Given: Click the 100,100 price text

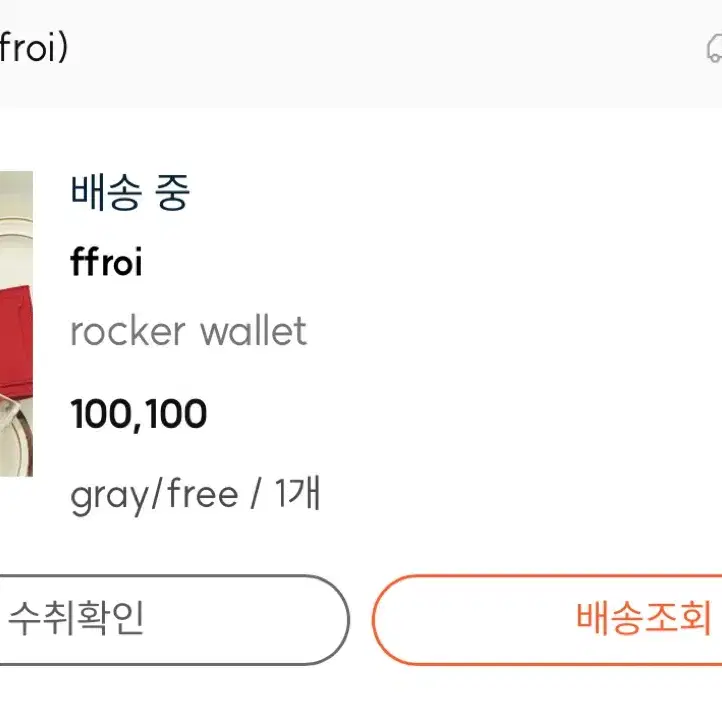Looking at the screenshot, I should 139,414.
